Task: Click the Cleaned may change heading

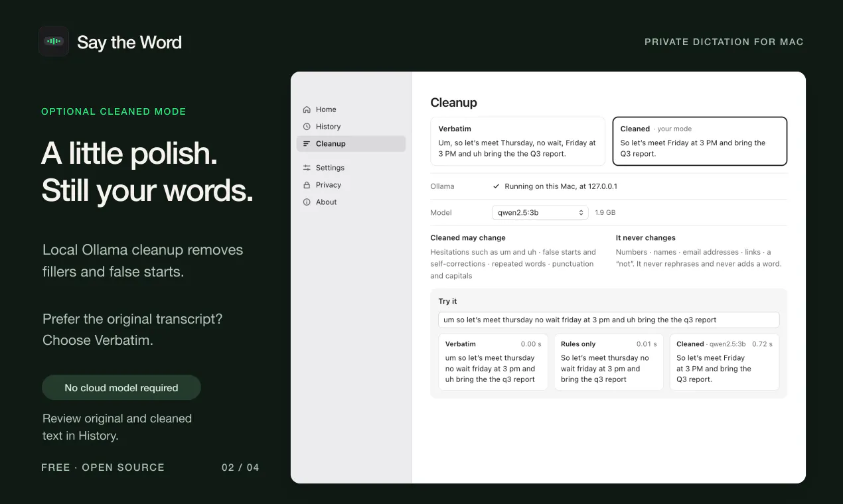Action: pos(468,238)
